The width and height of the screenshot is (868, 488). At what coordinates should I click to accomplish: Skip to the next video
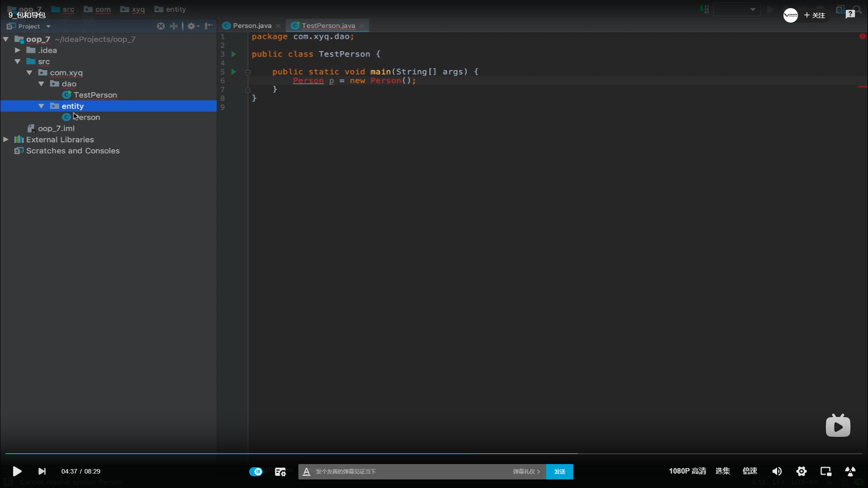coord(42,471)
